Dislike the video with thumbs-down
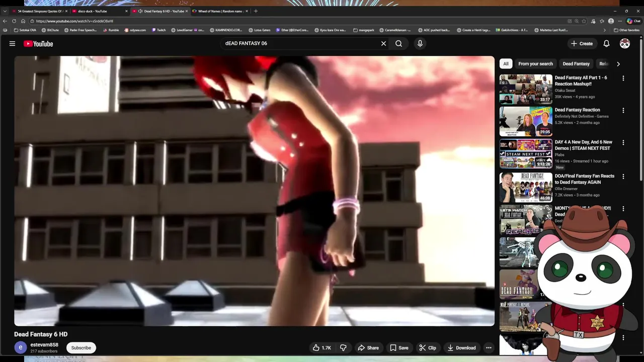Screen dimensions: 644x362 coord(343,348)
